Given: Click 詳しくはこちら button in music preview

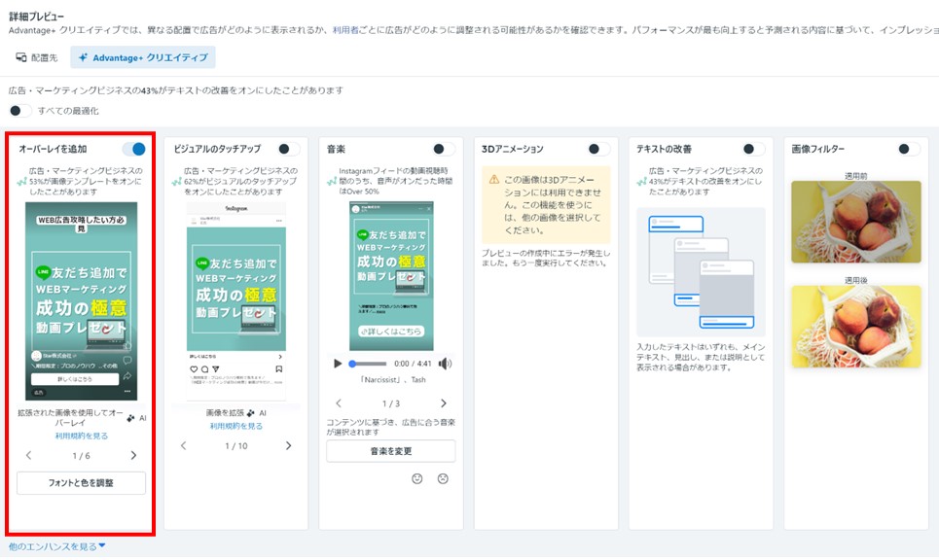Looking at the screenshot, I should point(391,331).
